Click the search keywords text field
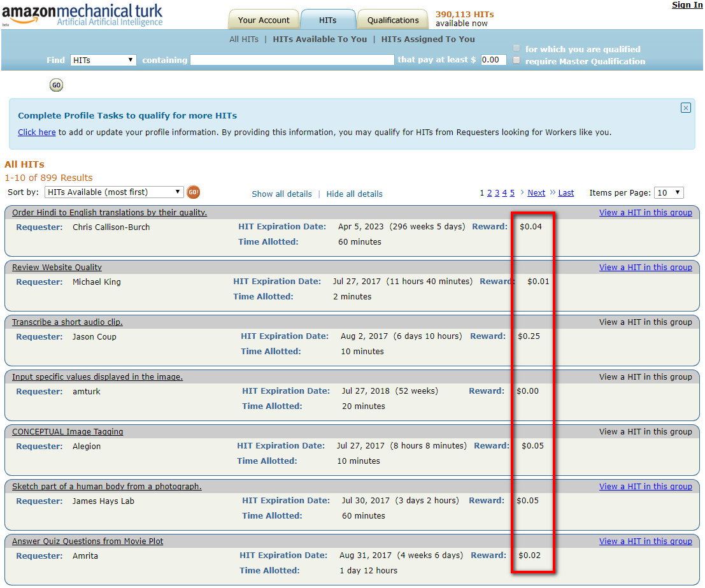This screenshot has height=588, width=705. coord(292,60)
